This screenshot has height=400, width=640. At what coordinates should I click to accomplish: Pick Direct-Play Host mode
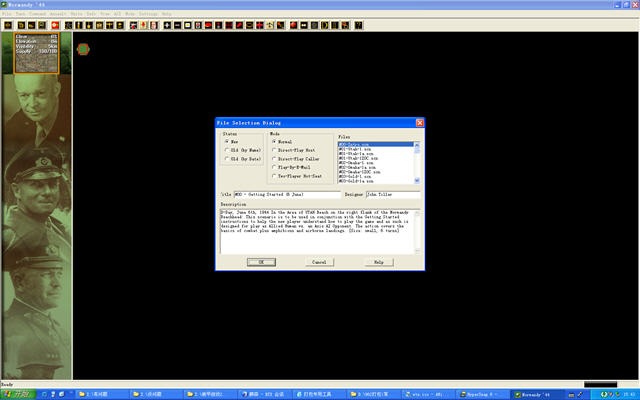(274, 150)
